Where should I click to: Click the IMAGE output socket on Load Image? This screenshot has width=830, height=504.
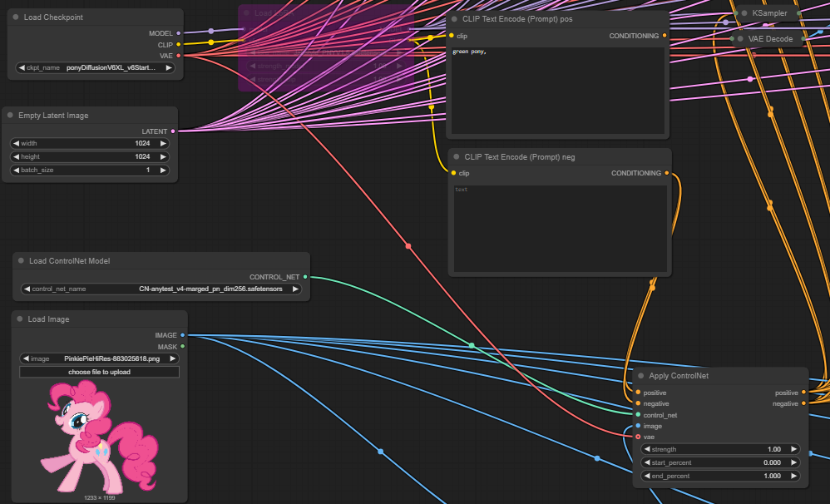[x=183, y=335]
